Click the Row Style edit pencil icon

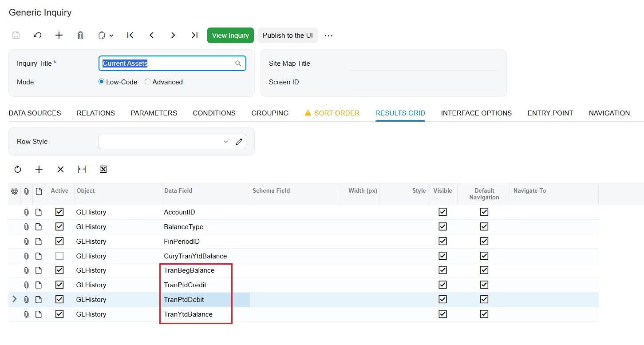coord(239,142)
